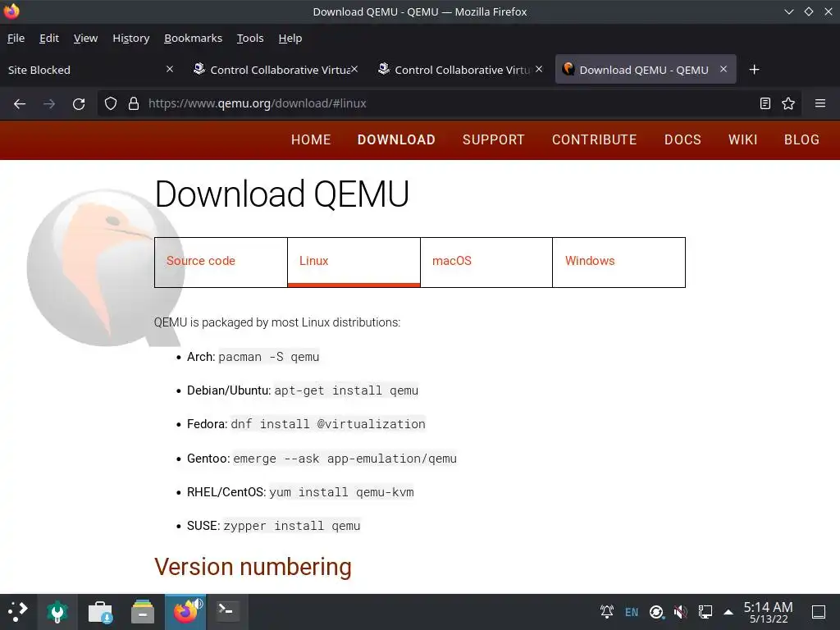
Task: Open Firefox hamburger application menu
Action: tap(820, 103)
